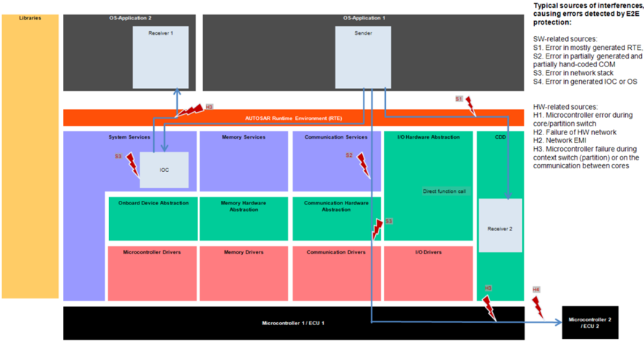The image size is (644, 341).
Task: Select the Microcontroller Drivers block
Action: click(x=153, y=274)
